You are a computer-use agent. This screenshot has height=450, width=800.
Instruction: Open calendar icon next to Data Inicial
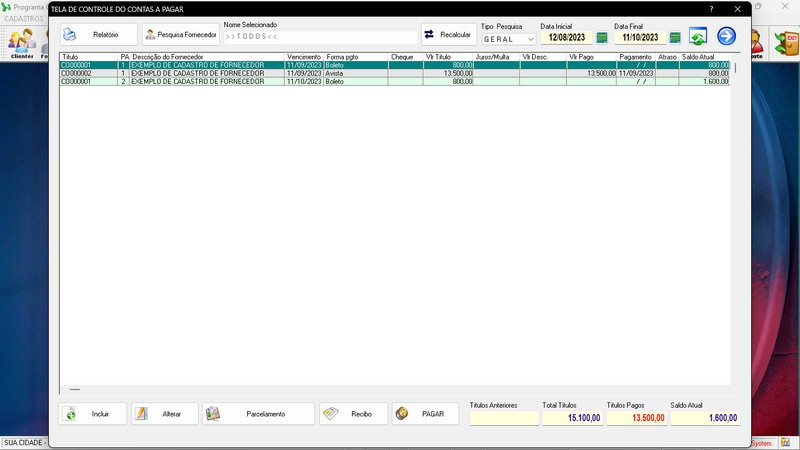pos(602,38)
